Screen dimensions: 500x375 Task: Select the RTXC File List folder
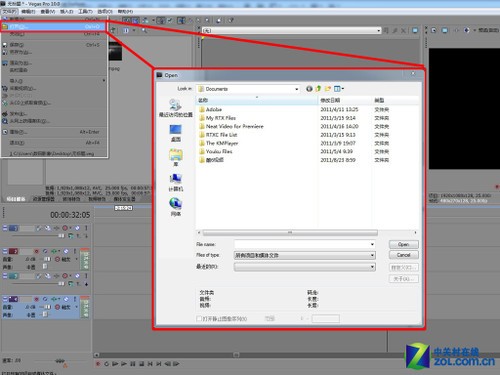click(218, 135)
